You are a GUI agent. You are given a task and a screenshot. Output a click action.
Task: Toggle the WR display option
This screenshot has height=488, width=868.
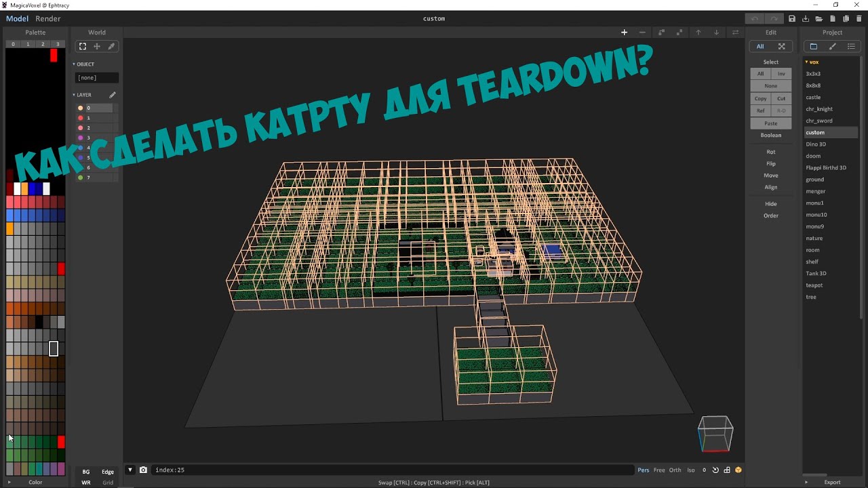pyautogui.click(x=86, y=483)
